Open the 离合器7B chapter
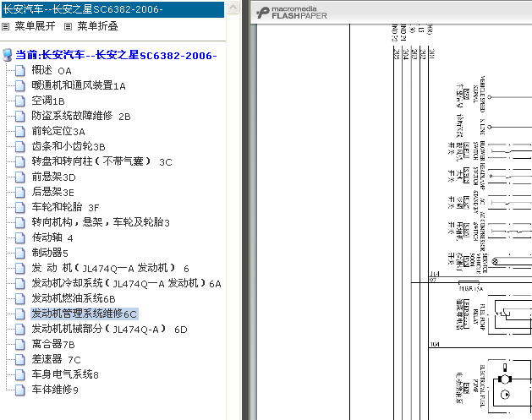 (53, 344)
